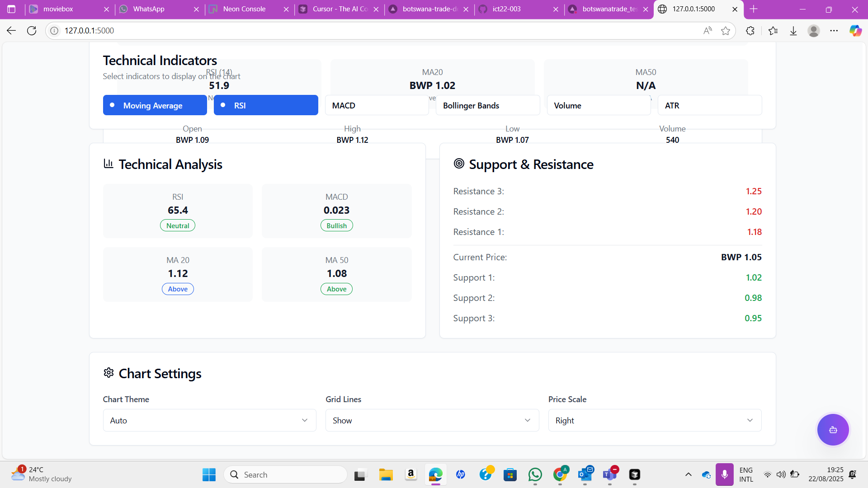Open the Price Scale dropdown

pyautogui.click(x=655, y=420)
